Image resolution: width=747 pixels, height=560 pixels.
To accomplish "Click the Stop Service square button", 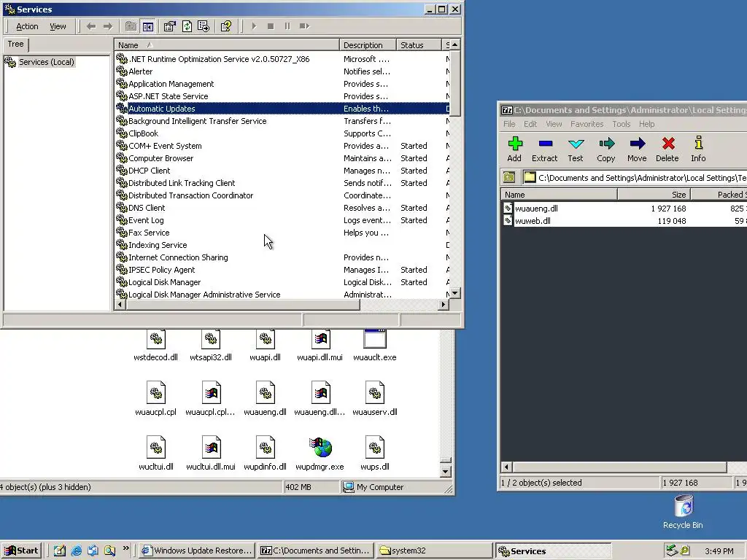I will 271,26.
